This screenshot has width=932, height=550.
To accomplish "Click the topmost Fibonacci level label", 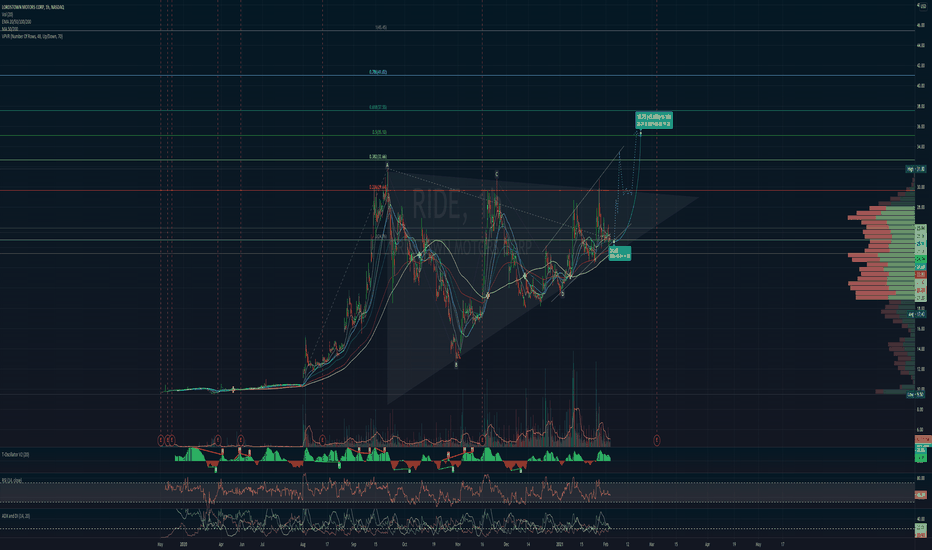I will [380, 27].
